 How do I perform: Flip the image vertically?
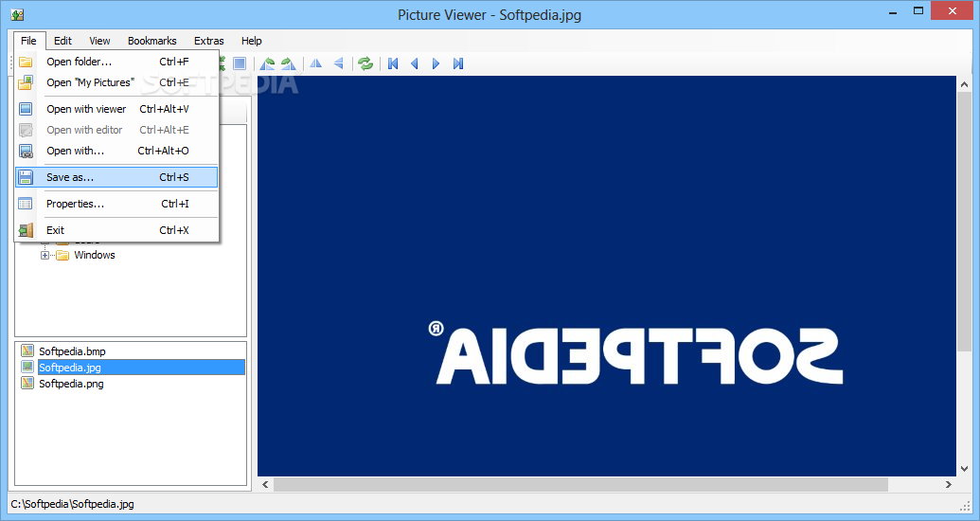click(x=338, y=63)
